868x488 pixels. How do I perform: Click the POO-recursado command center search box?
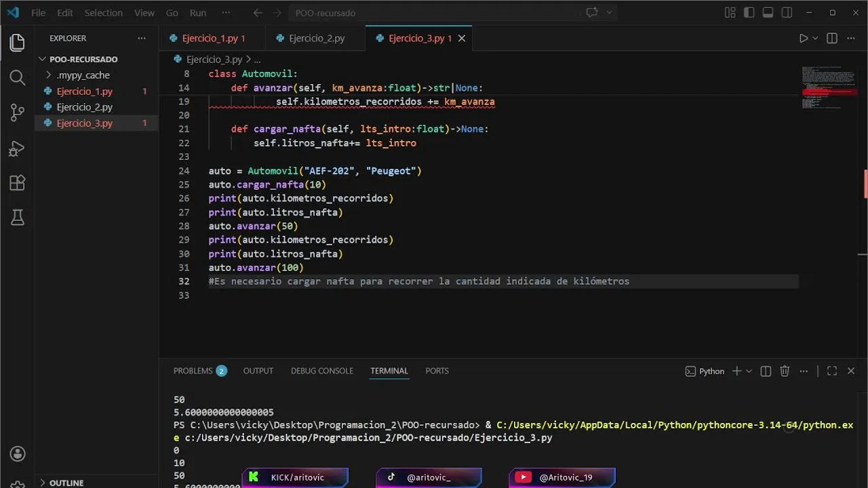point(434,13)
